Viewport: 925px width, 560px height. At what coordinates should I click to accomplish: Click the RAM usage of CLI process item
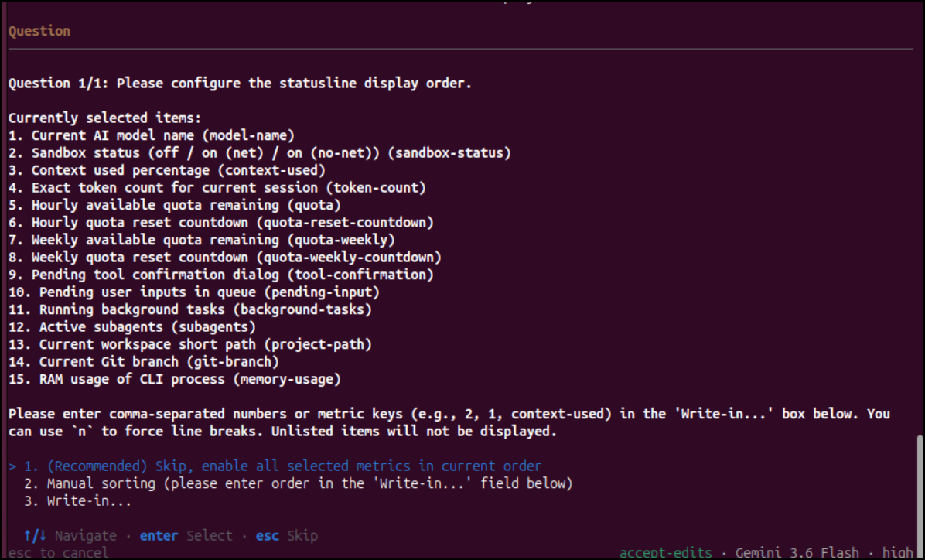tap(175, 380)
